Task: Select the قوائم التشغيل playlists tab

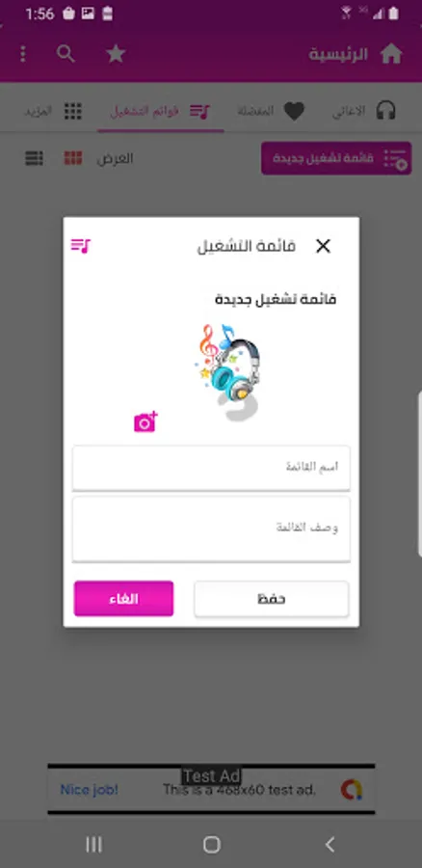Action: [160, 111]
